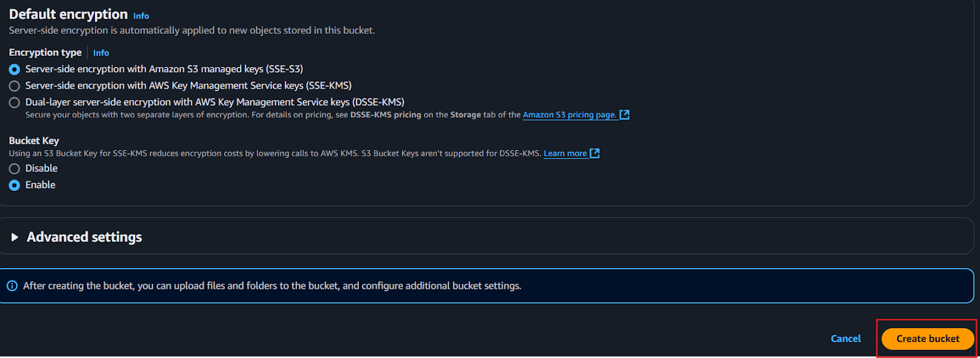Click the upload notice banner text
Viewport: 980px width, 358px height.
pyautogui.click(x=272, y=286)
